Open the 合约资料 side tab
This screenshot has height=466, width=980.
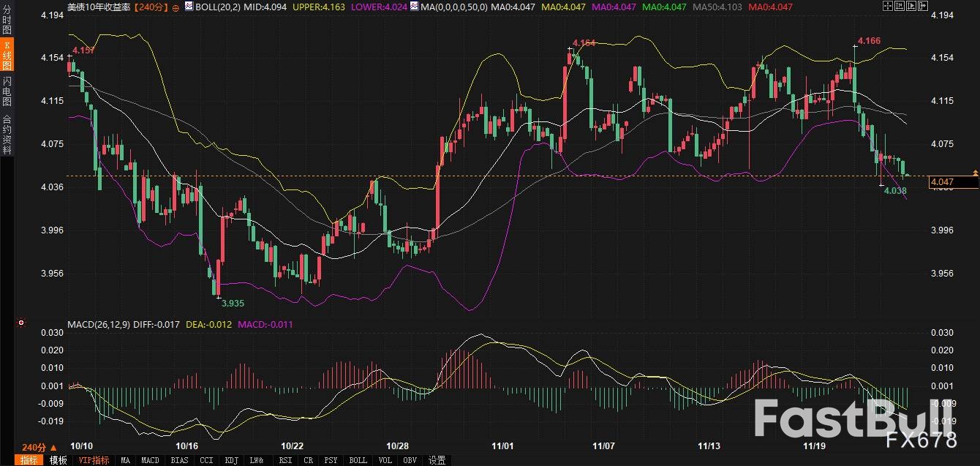tap(7, 134)
